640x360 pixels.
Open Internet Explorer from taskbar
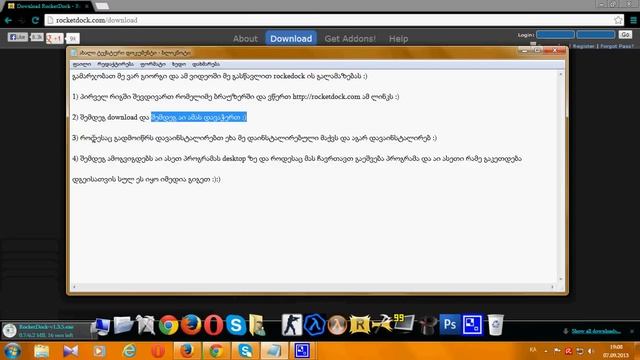(x=129, y=351)
